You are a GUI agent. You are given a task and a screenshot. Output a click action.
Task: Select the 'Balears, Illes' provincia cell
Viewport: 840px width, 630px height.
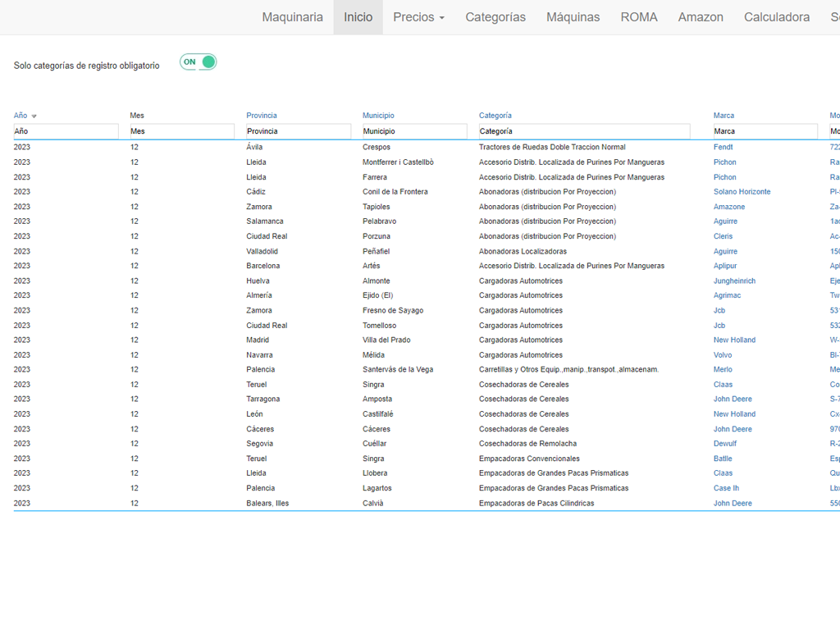[267, 503]
